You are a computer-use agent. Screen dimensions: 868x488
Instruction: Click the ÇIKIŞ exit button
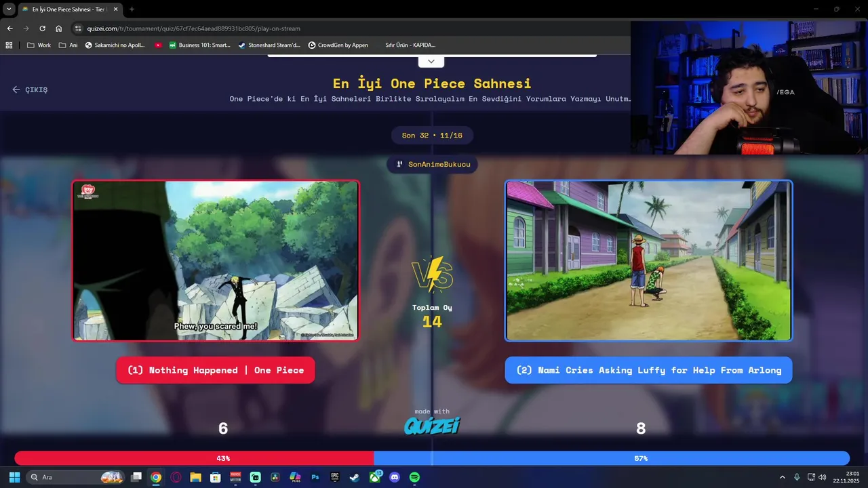point(30,89)
